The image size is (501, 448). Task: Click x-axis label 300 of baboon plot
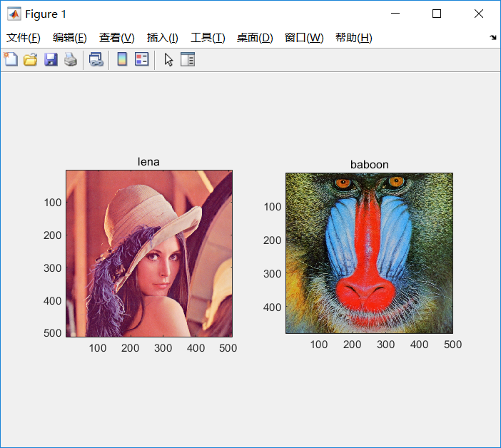coord(385,345)
